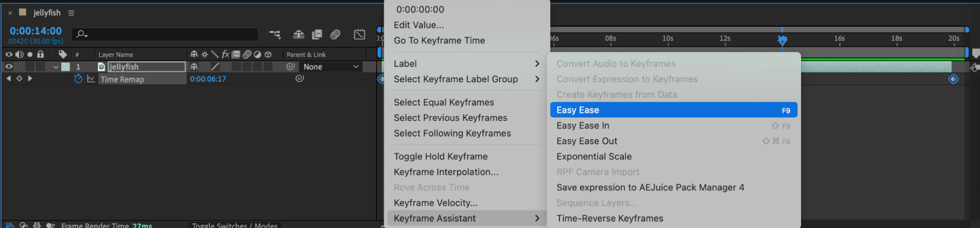Toggle the jellyfish layer shy switch
The image size is (980, 228).
pos(194,67)
